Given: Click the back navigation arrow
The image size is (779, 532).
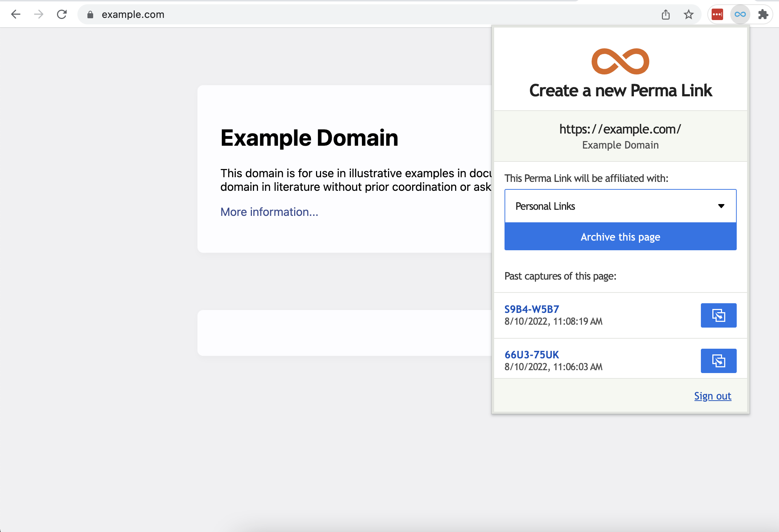Looking at the screenshot, I should pos(16,14).
